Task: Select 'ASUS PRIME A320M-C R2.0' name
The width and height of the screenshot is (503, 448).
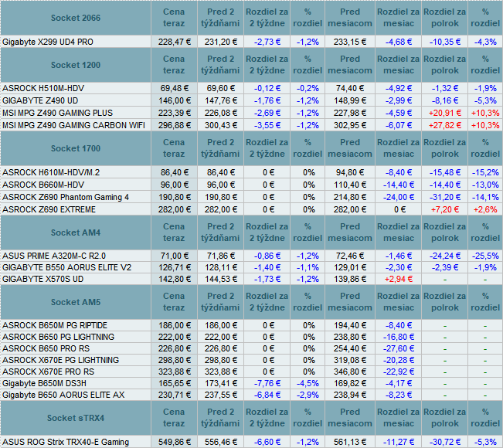Action: click(54, 256)
